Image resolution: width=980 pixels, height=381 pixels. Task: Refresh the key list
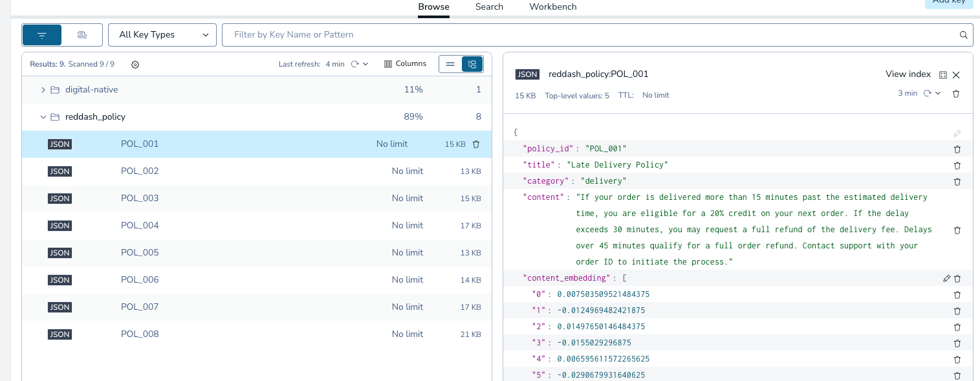tap(354, 64)
